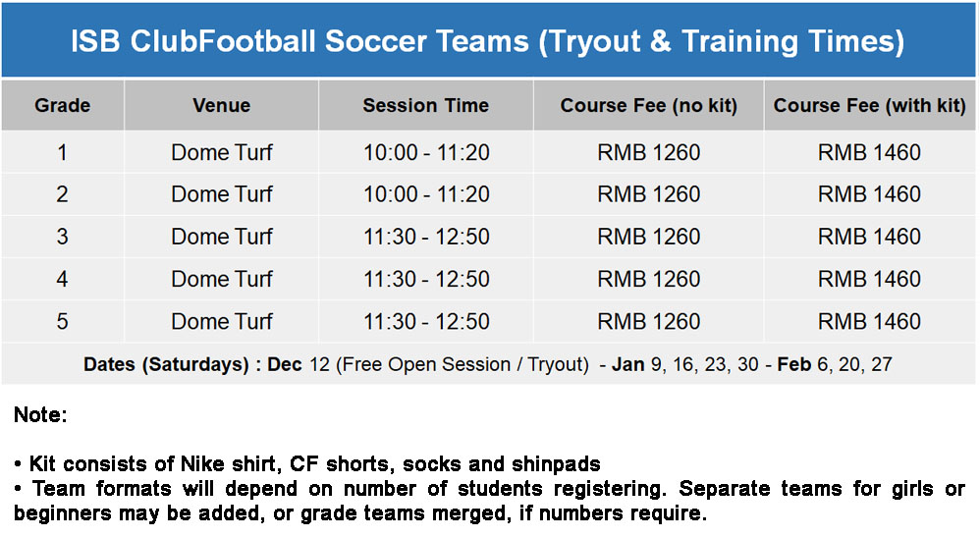Select Grade 2 RMB 1260 no-kit fee
Image resolution: width=980 pixels, height=538 pixels.
[x=649, y=194]
